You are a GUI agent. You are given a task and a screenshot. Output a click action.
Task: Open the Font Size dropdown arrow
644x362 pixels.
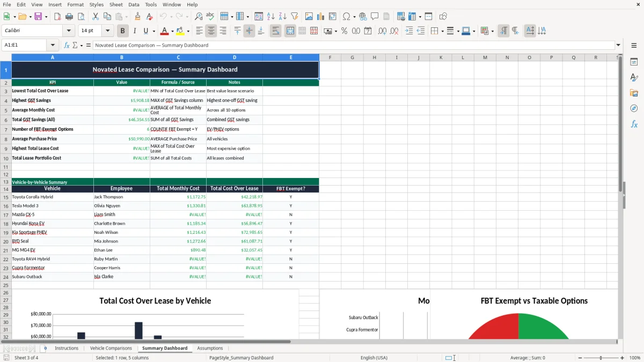[107, 31]
